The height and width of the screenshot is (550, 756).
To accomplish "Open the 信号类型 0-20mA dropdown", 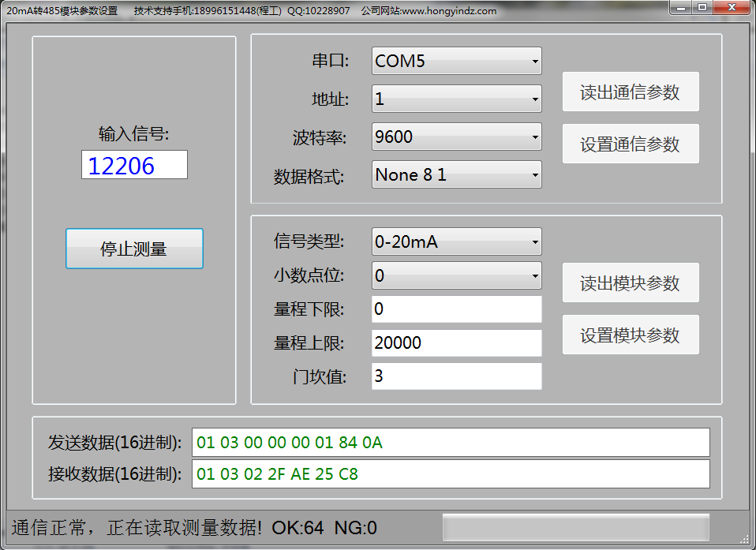I will [x=456, y=241].
